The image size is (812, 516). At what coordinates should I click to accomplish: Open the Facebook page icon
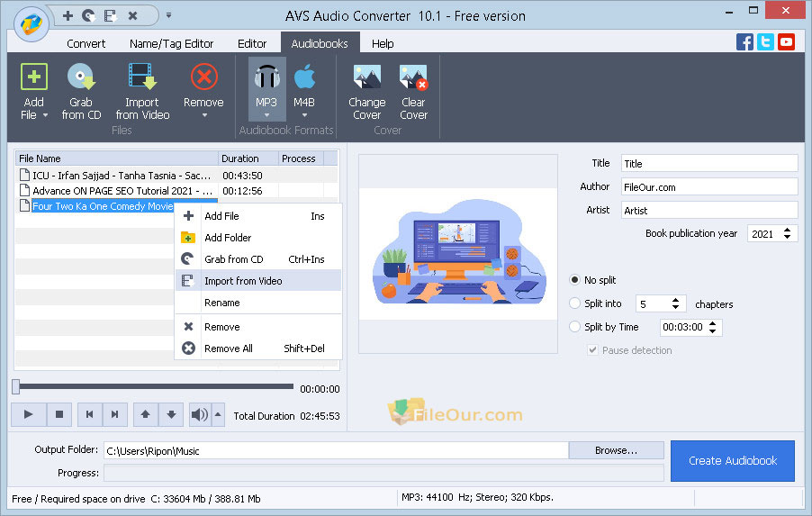coord(744,42)
